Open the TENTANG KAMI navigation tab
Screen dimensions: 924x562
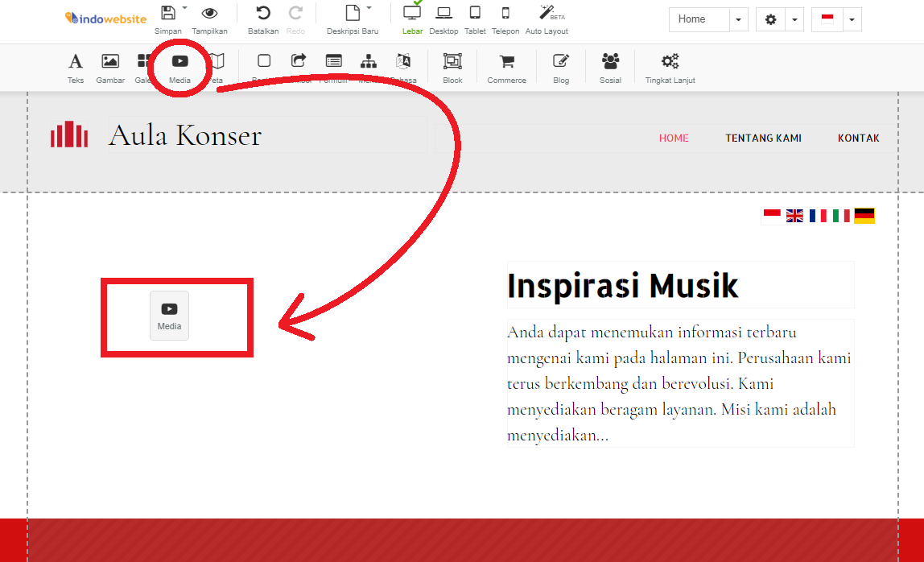tap(762, 138)
